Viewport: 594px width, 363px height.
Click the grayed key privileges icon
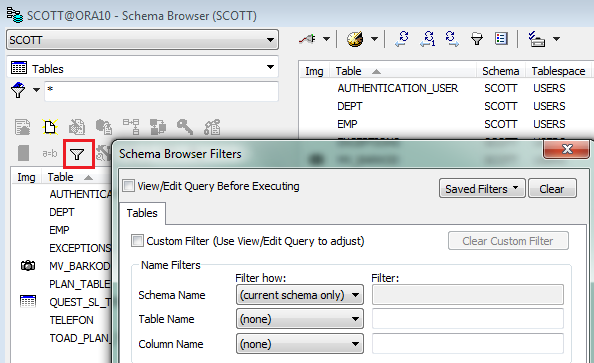coord(185,127)
